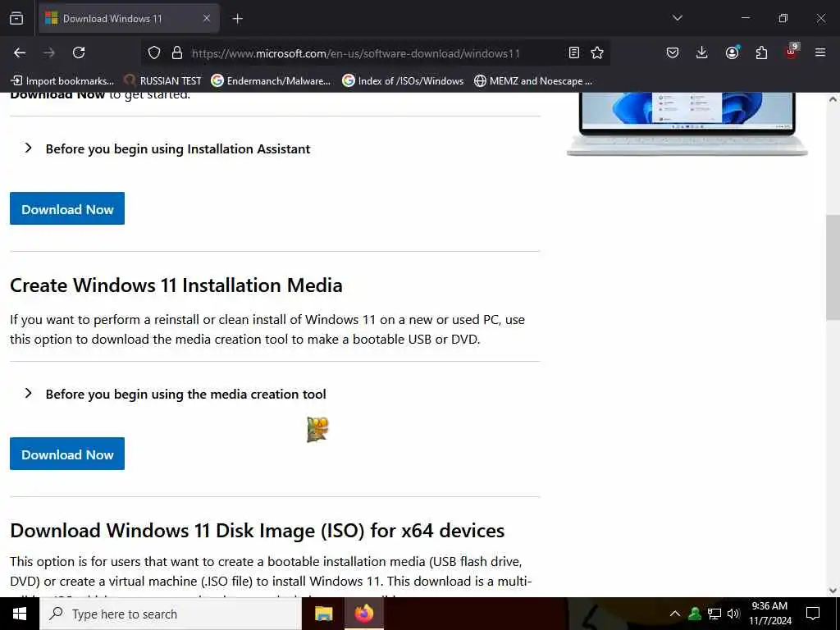Viewport: 840px width, 630px height.
Task: Open network status tray icon
Action: tap(714, 614)
